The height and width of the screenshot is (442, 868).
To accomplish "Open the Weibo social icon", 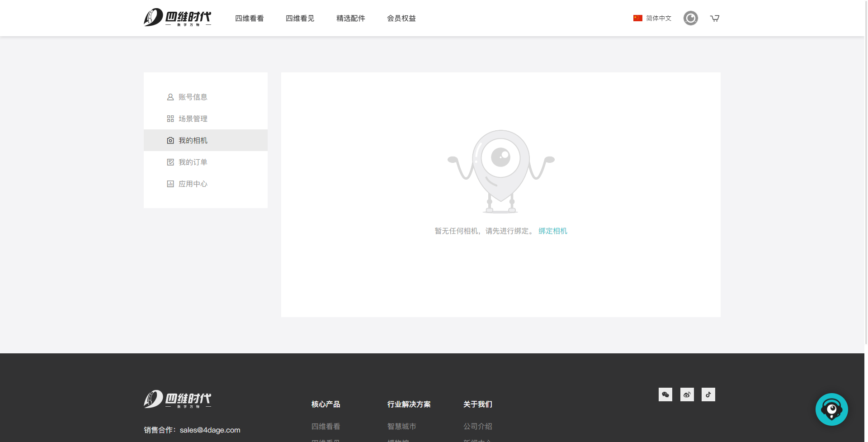I will pos(687,394).
